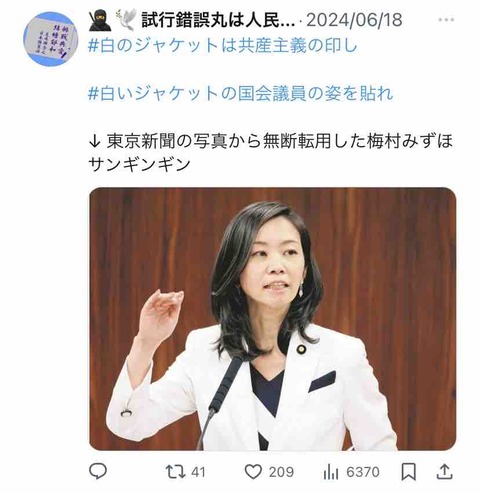Open the three-dot more options menu
The height and width of the screenshot is (493, 480).
tap(446, 20)
